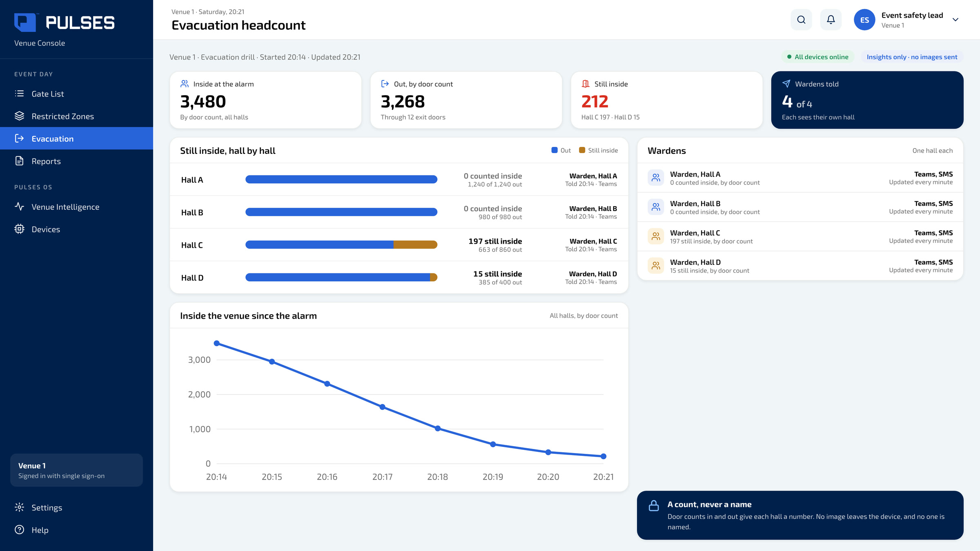Click the people icon on Inside at the alarm
Viewport: 980px width, 551px height.
tap(185, 84)
